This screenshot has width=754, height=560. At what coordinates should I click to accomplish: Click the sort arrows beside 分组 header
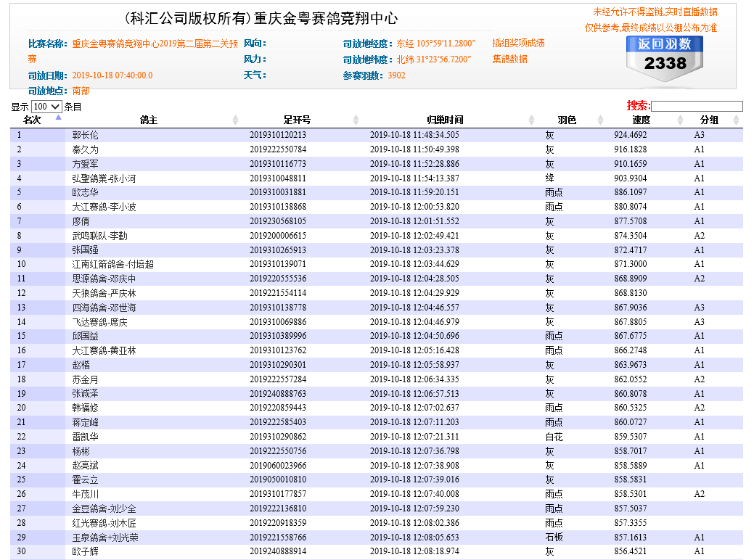[736, 120]
